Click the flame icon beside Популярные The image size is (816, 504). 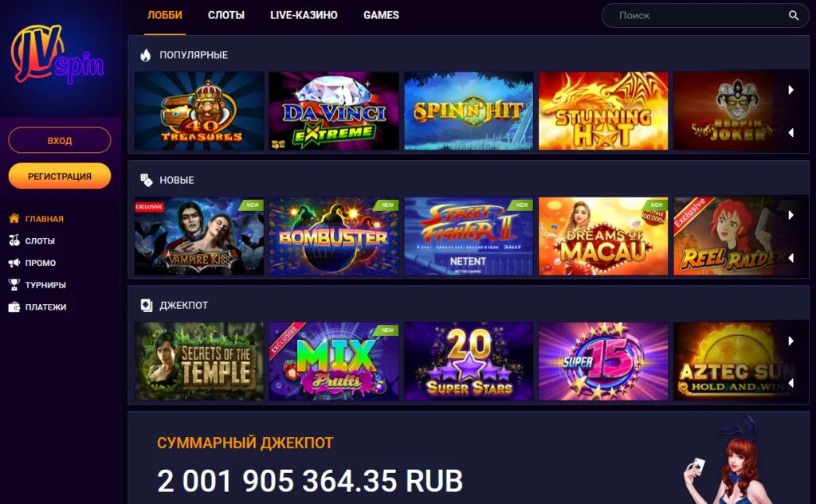pos(146,55)
